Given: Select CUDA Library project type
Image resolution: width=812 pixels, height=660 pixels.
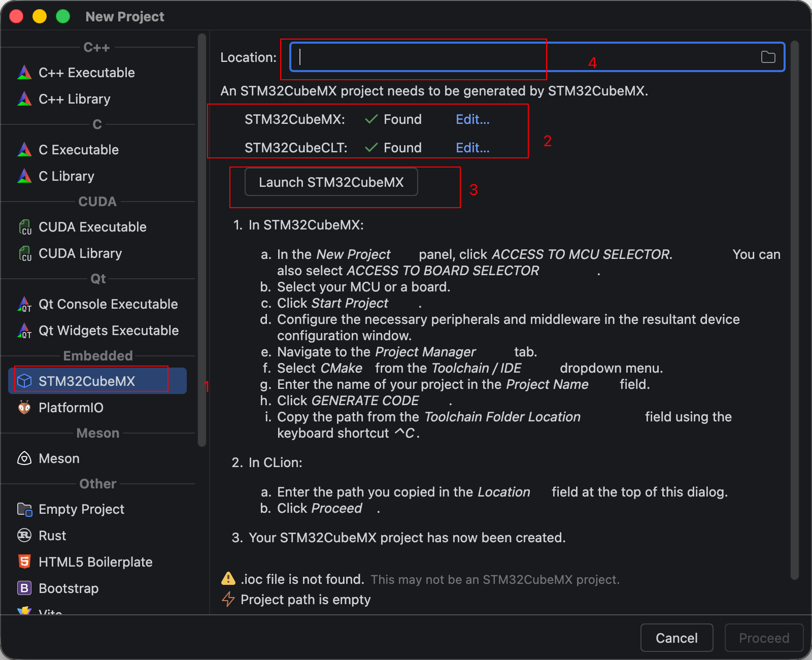Looking at the screenshot, I should [97, 253].
